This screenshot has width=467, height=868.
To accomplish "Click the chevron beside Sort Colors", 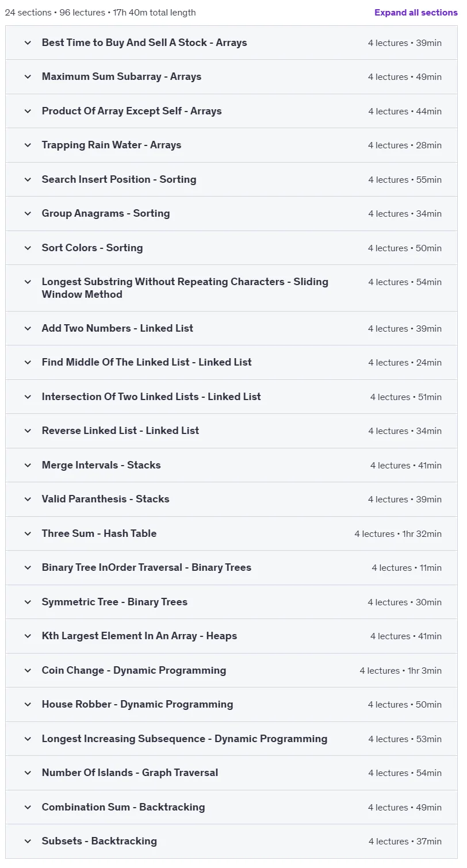I will point(28,248).
